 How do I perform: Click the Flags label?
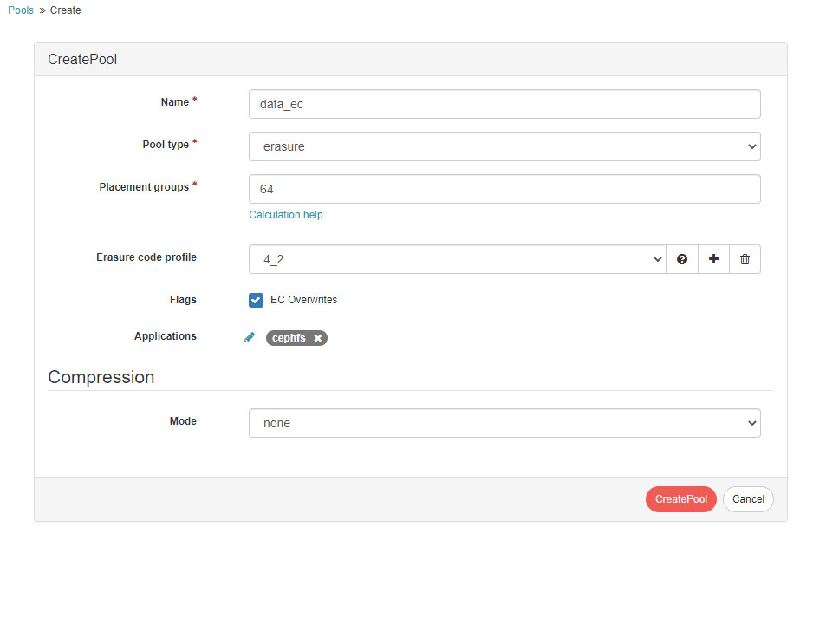pyautogui.click(x=183, y=300)
